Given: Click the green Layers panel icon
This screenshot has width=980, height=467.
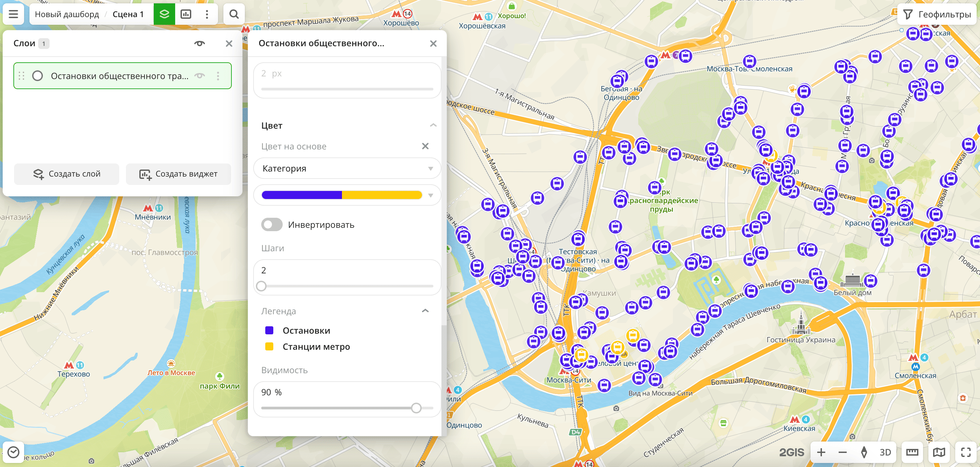Looking at the screenshot, I should [x=164, y=14].
